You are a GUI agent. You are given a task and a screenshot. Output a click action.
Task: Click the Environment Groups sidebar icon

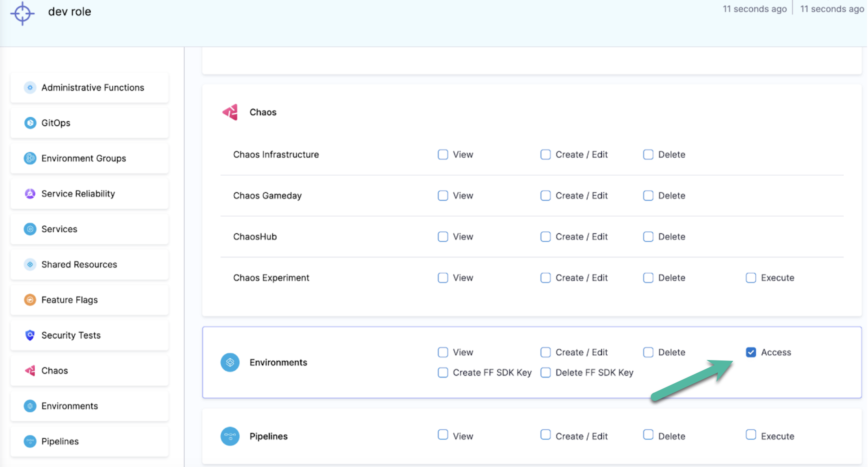point(30,158)
